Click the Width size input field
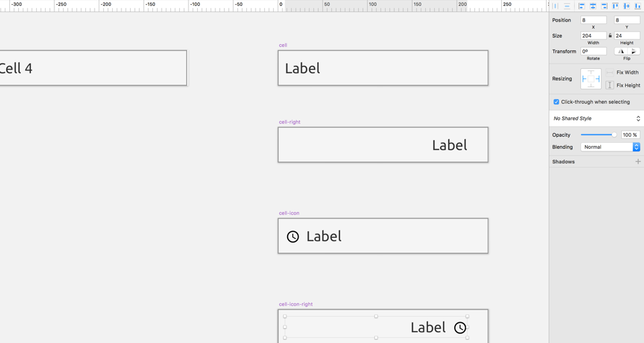 (x=593, y=36)
